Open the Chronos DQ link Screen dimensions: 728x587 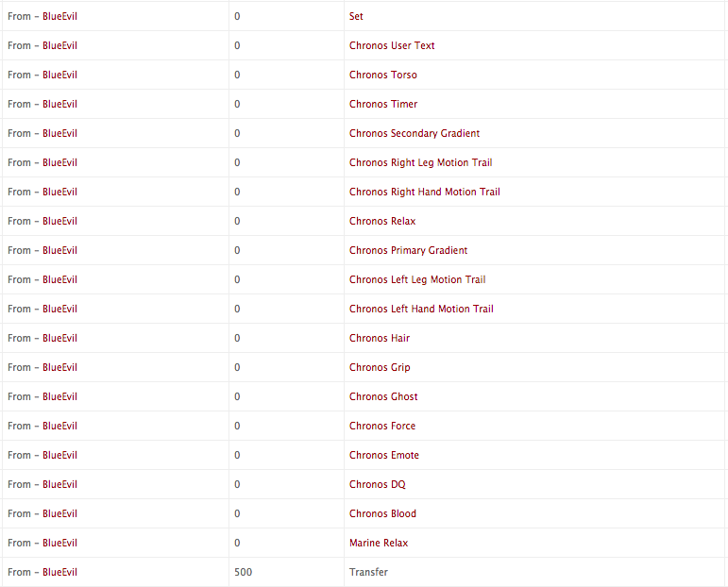click(378, 484)
